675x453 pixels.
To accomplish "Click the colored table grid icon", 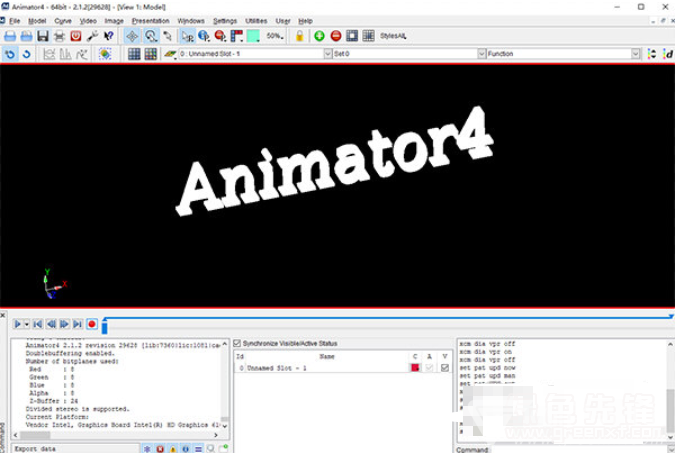I will click(x=151, y=54).
